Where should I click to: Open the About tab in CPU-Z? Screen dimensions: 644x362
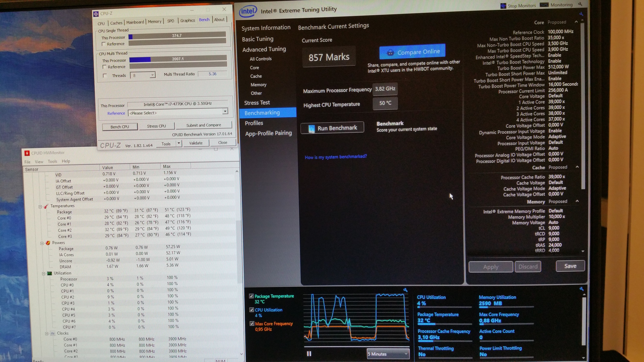219,19
